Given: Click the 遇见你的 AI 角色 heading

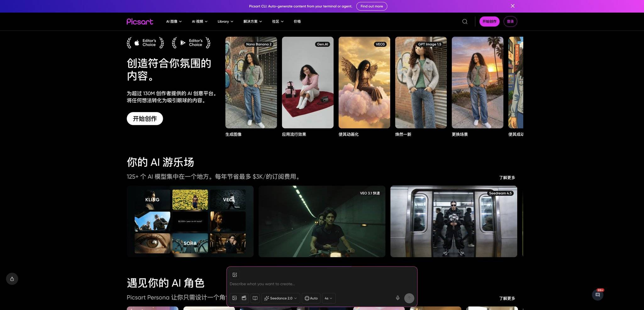Looking at the screenshot, I should pyautogui.click(x=166, y=283).
